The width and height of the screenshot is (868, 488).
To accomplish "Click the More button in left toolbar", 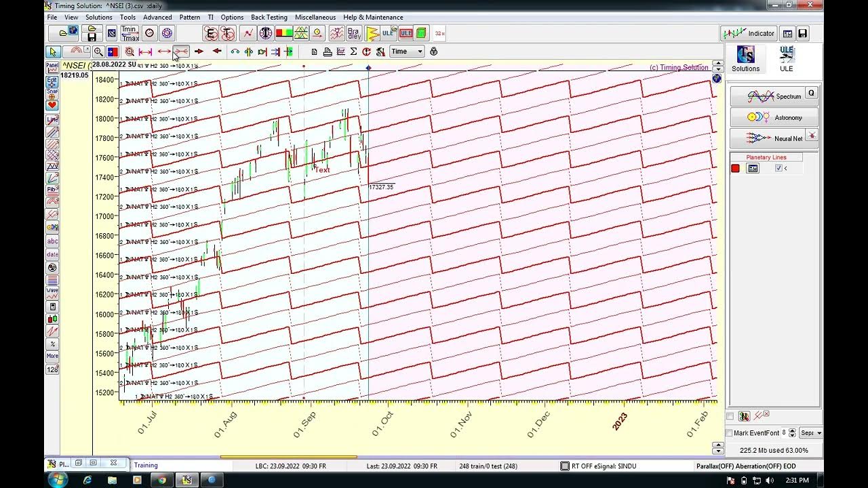I will click(x=52, y=356).
